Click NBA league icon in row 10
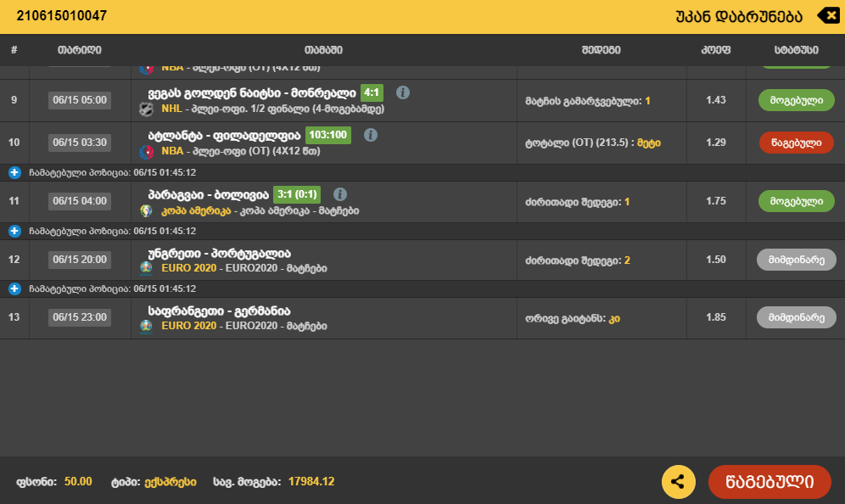The width and height of the screenshot is (845, 504). [147, 152]
